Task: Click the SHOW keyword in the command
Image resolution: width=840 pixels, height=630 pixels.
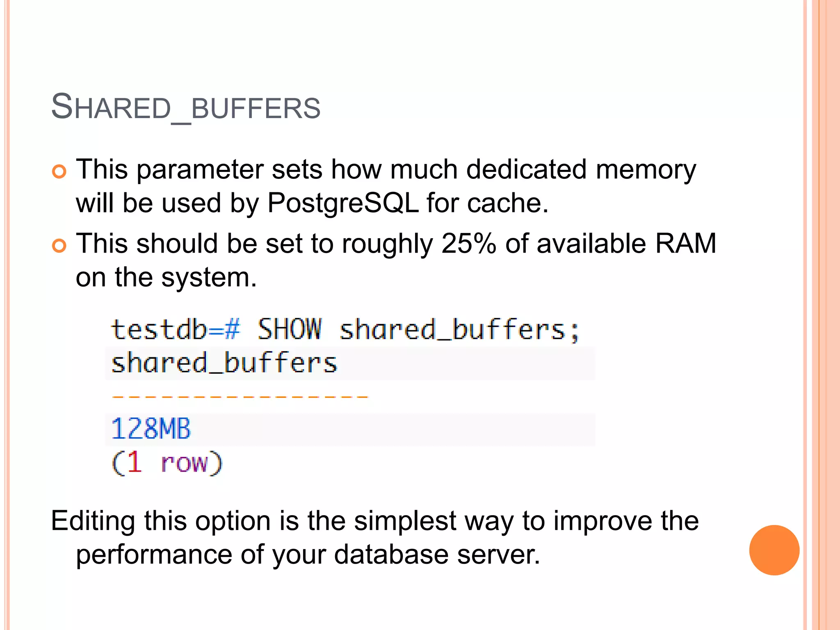Action: 290,329
